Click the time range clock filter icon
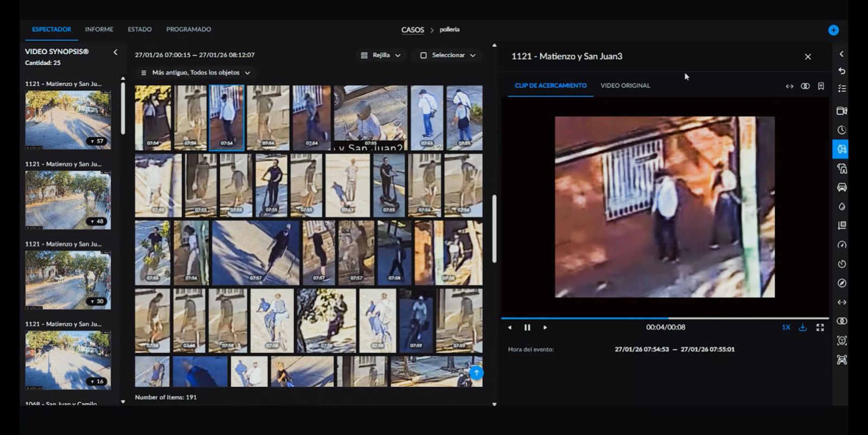This screenshot has height=435, width=868. coord(841,130)
